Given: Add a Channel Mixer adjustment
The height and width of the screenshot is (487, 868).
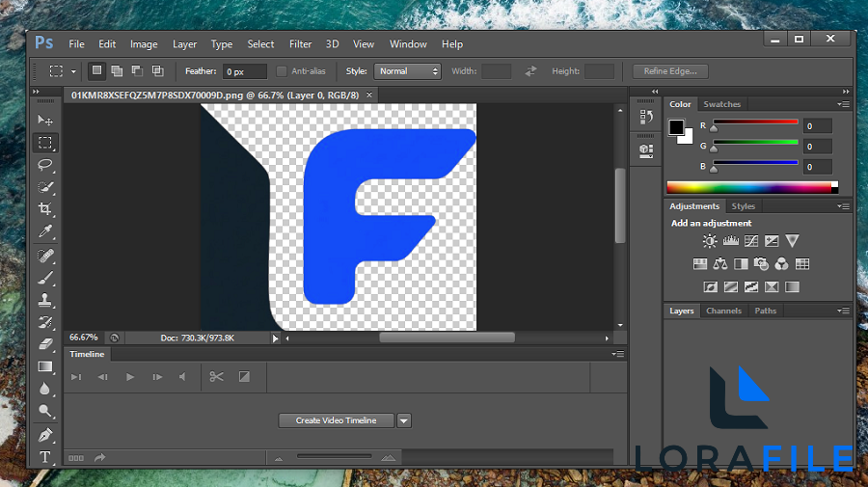Looking at the screenshot, I should 781,264.
